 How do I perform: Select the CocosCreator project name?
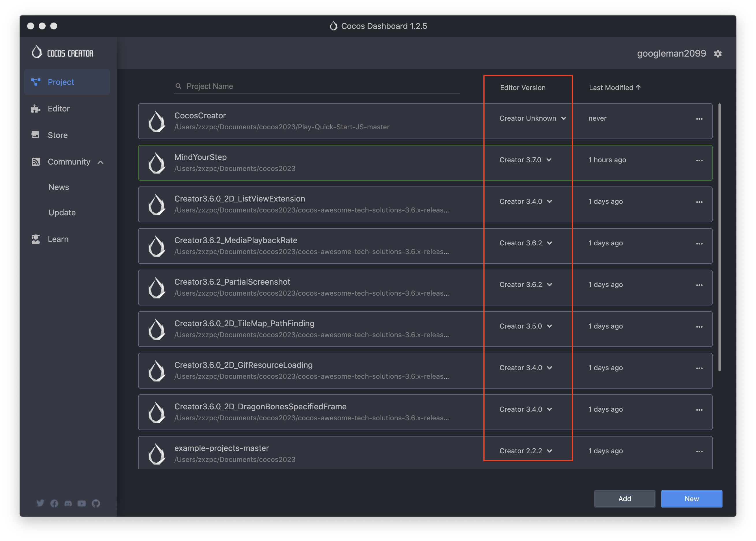[x=200, y=115]
